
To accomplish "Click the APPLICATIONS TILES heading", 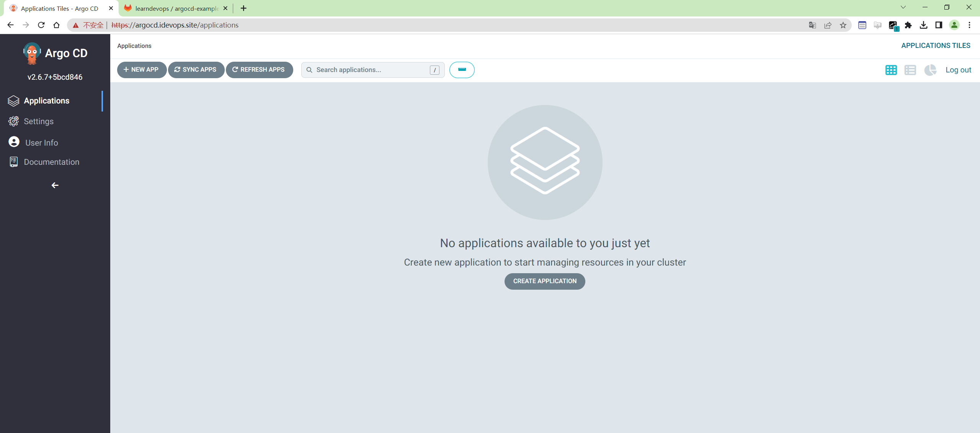I will coord(936,46).
